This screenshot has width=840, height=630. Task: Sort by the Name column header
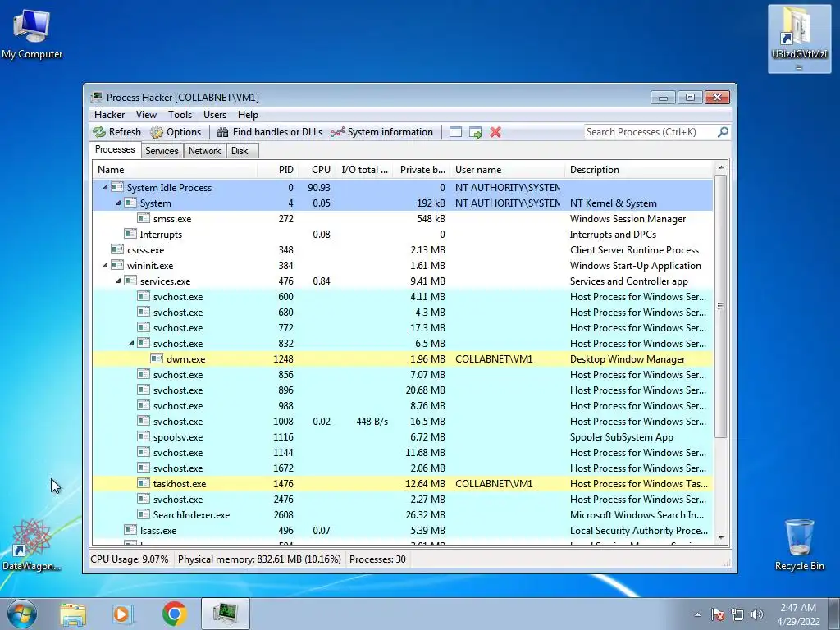[x=175, y=170]
